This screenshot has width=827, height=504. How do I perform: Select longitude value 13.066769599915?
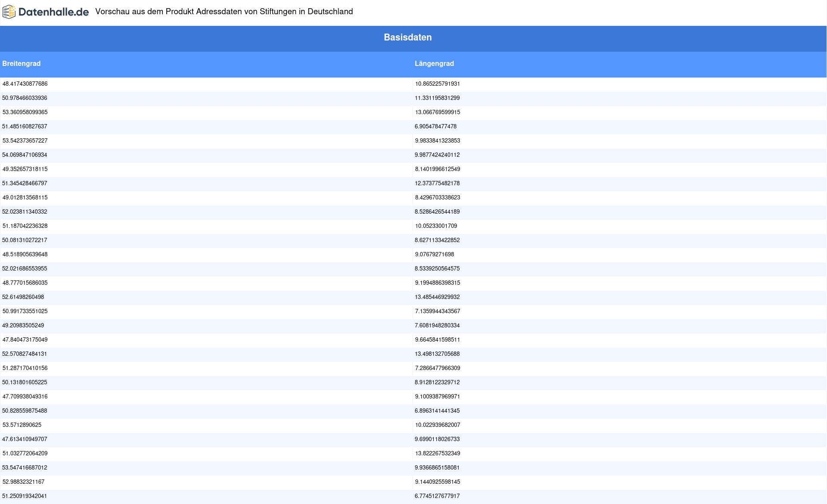438,112
